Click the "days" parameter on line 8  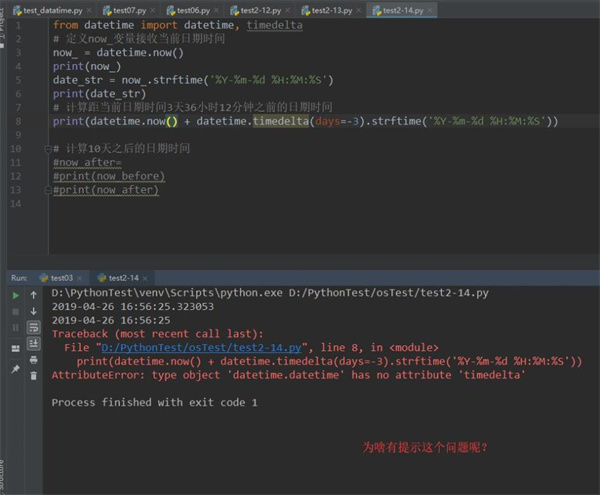(x=328, y=121)
